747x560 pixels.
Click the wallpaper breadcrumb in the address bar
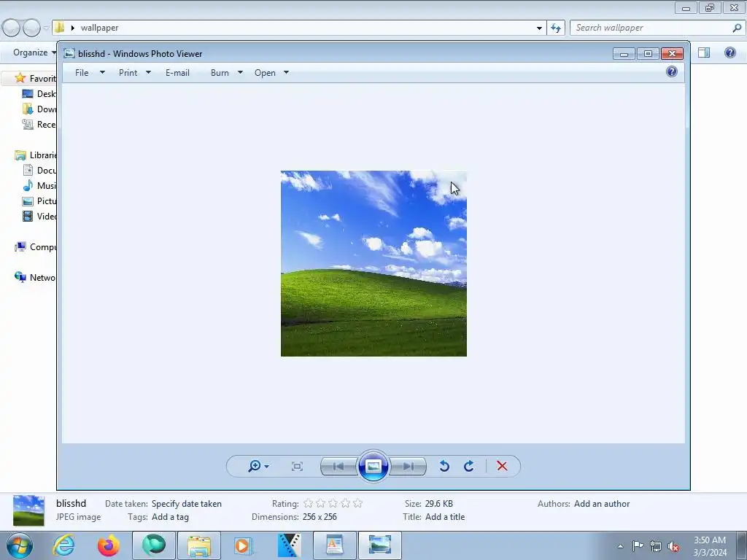coord(99,28)
